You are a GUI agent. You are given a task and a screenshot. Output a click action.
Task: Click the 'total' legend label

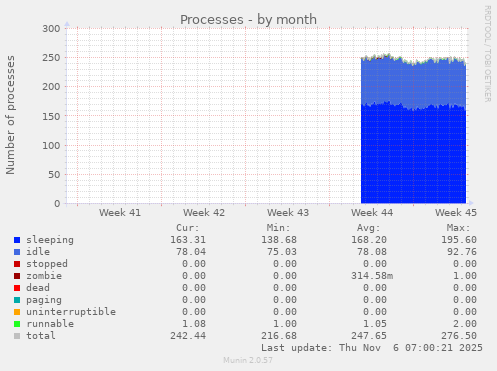41,336
